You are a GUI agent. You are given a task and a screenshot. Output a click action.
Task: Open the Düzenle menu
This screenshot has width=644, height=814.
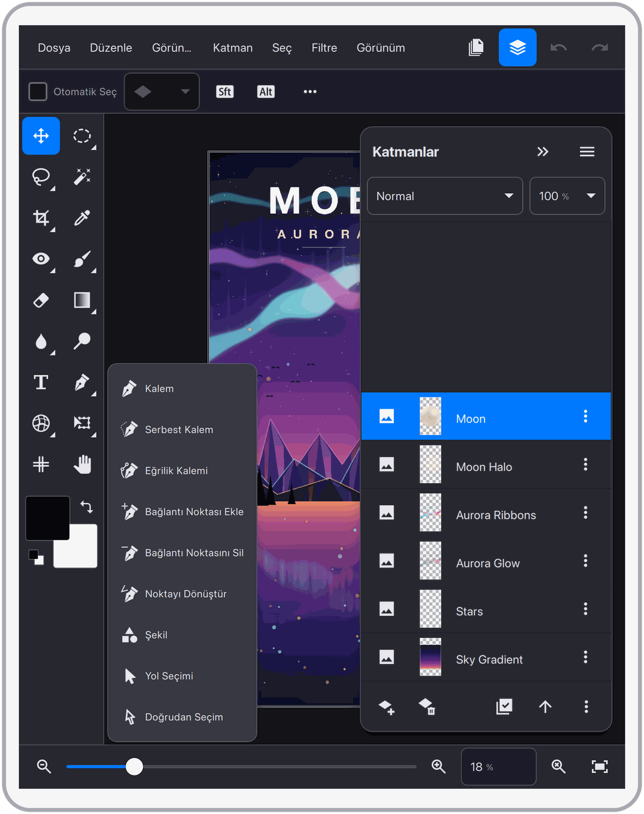click(111, 48)
